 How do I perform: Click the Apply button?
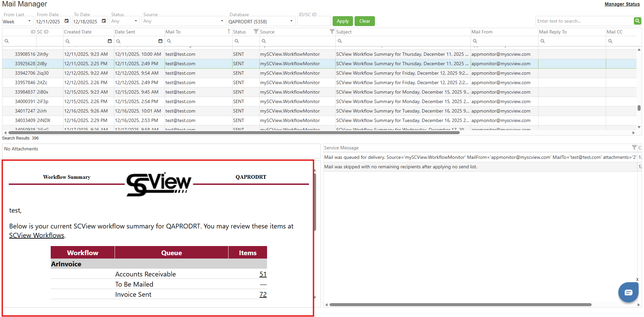pos(343,21)
